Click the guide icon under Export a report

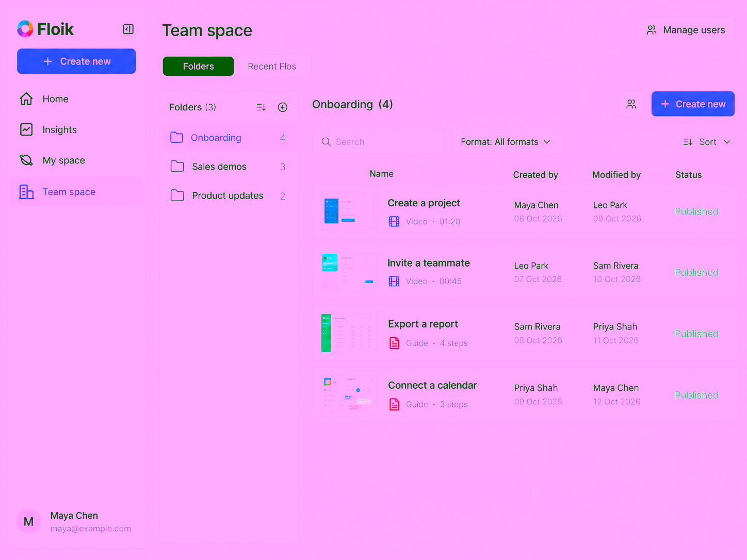[395, 343]
